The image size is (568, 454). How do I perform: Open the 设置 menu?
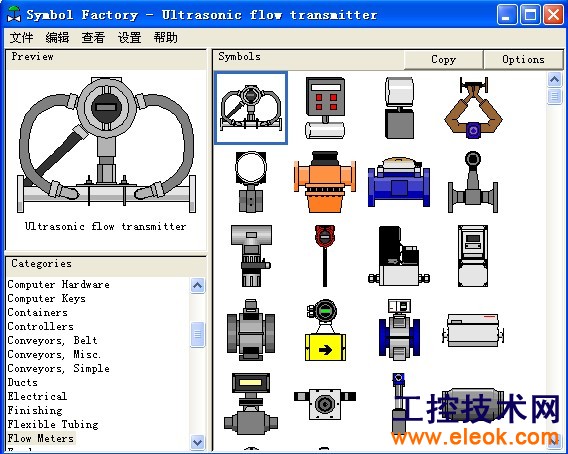[x=129, y=38]
